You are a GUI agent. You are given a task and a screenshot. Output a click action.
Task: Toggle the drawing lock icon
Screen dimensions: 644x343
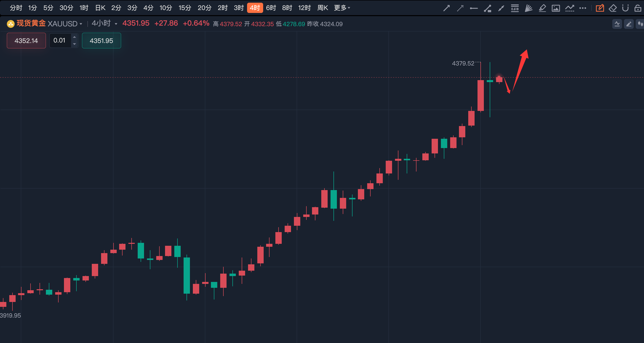pyautogui.click(x=638, y=8)
